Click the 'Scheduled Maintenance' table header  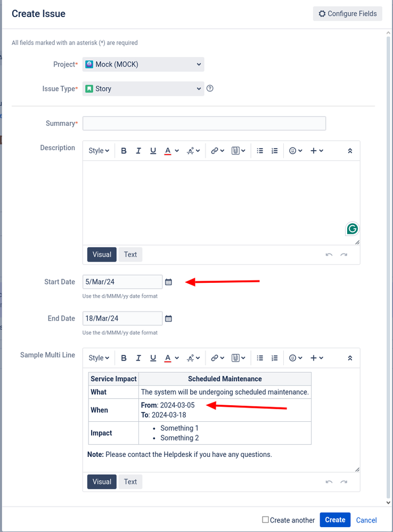[x=225, y=379]
